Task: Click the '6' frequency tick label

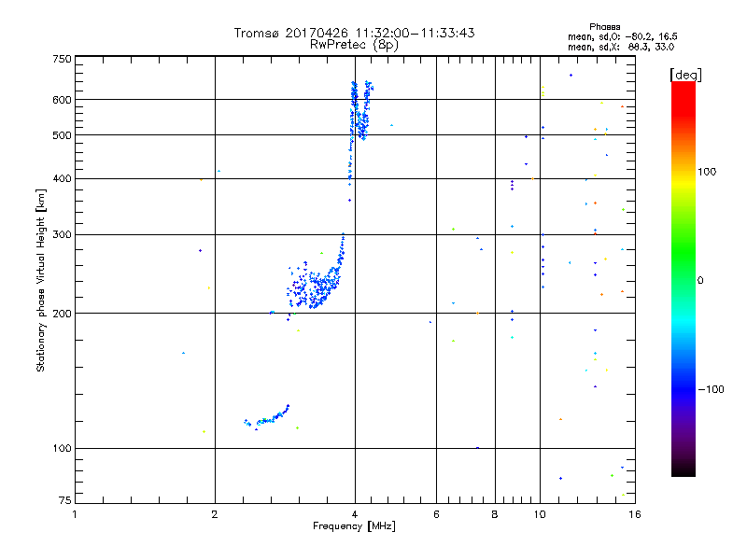Action: click(x=436, y=514)
